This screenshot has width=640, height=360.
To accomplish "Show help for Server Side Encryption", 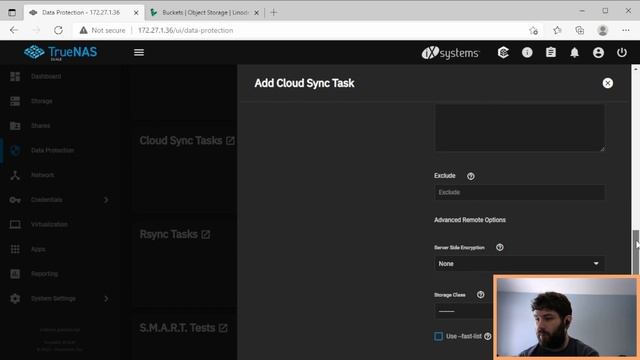I will pos(500,247).
